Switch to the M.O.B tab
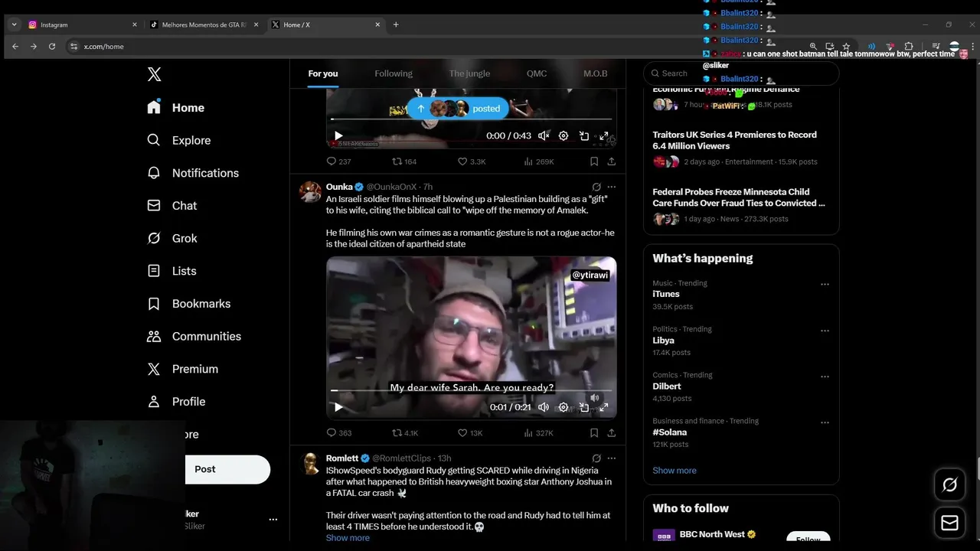The image size is (980, 551). tap(595, 73)
